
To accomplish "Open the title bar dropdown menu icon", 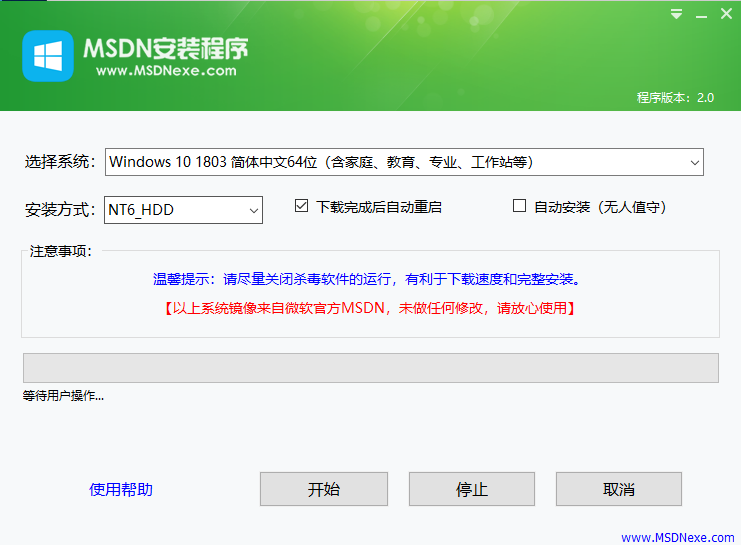I will [676, 14].
